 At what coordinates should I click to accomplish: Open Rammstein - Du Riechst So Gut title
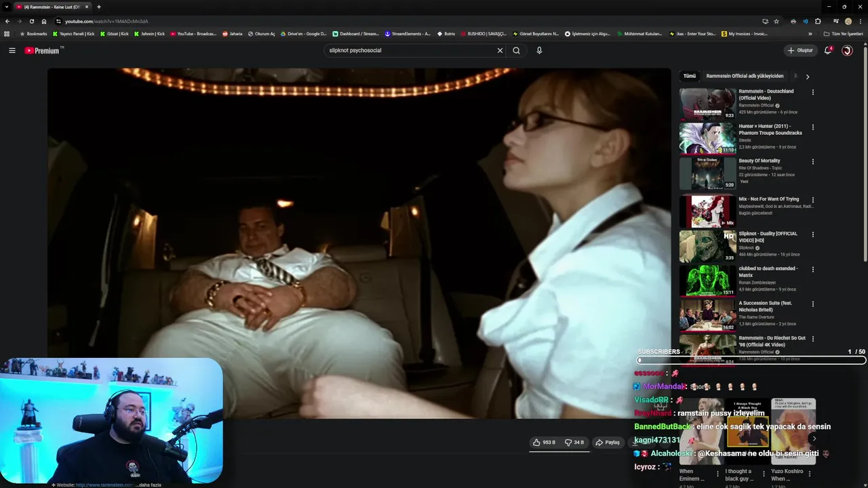pyautogui.click(x=772, y=341)
